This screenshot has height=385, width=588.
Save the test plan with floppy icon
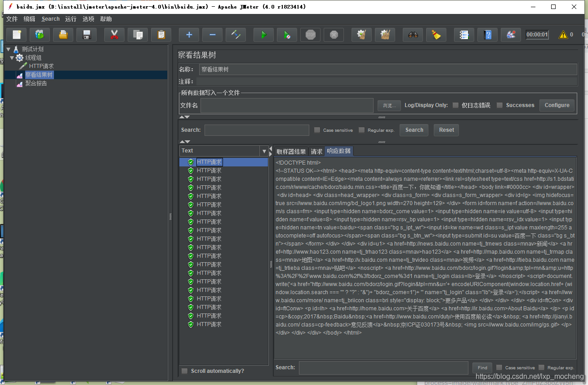[x=86, y=35]
